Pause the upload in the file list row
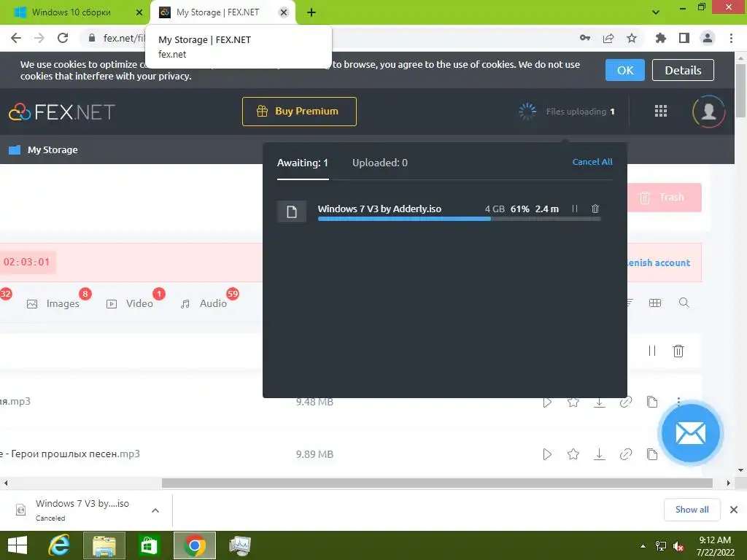 (x=651, y=351)
